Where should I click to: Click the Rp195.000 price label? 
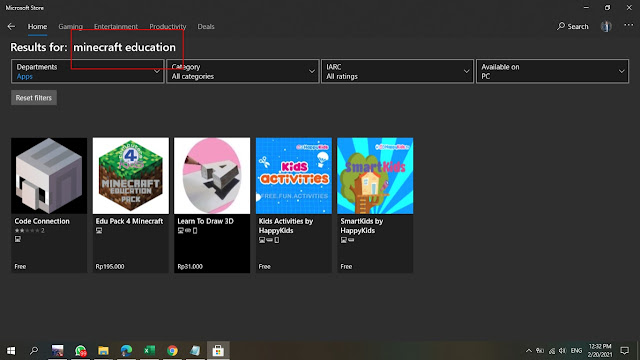coord(110,267)
